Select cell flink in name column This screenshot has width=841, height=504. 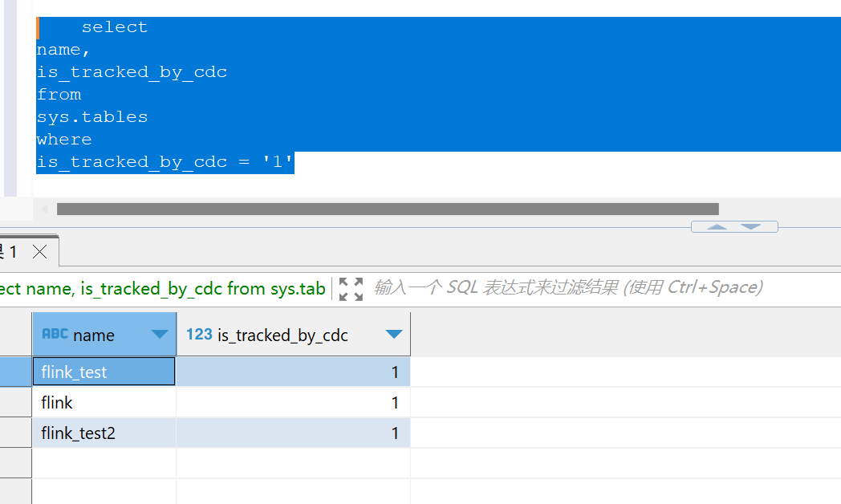click(x=104, y=402)
